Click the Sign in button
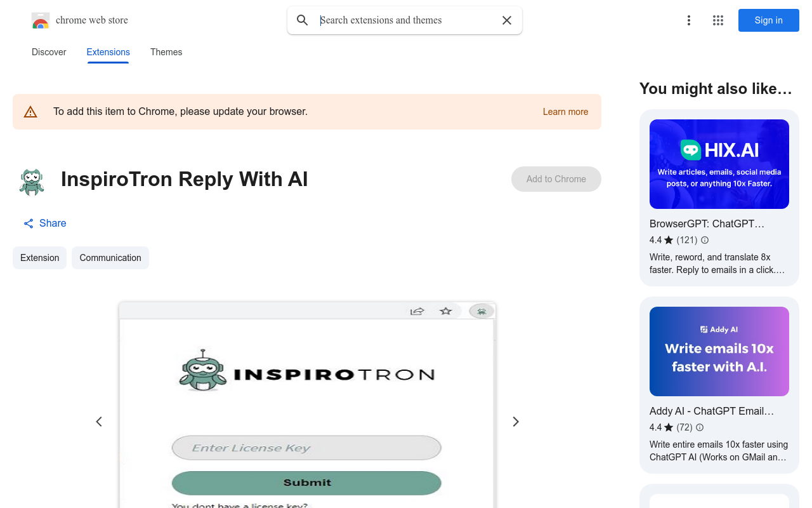The width and height of the screenshot is (812, 508). tap(769, 20)
